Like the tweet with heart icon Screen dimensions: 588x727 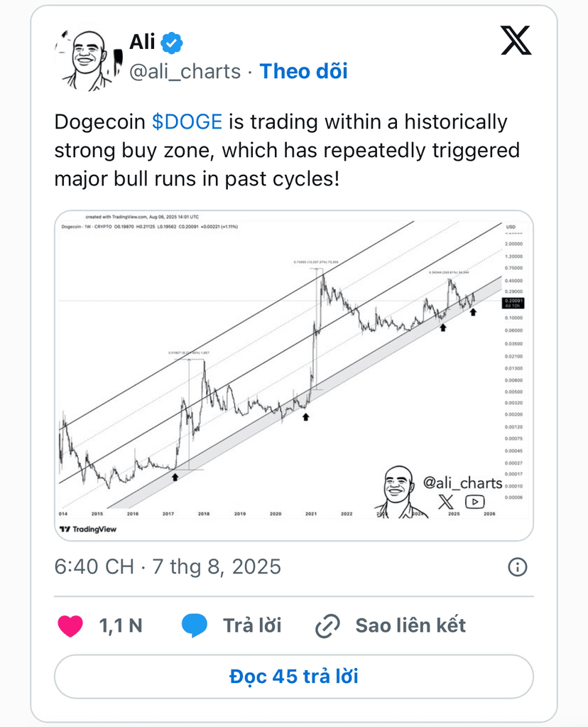pyautogui.click(x=70, y=626)
